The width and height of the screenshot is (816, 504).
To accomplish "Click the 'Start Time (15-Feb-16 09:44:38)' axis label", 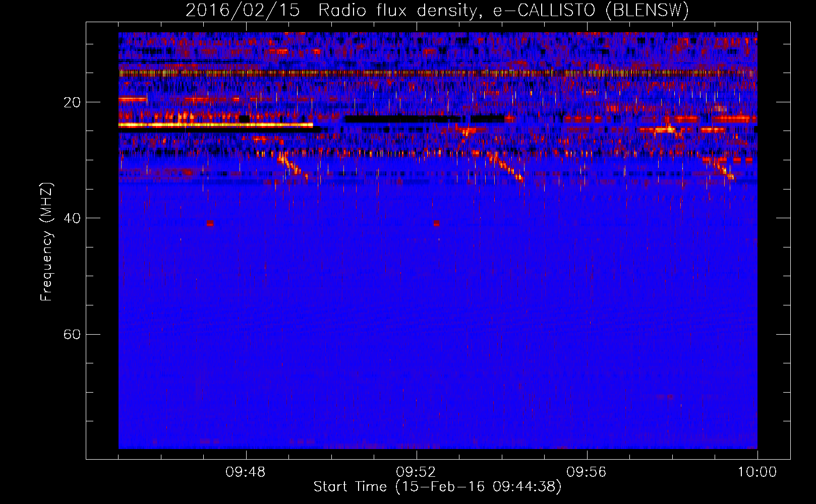I will pyautogui.click(x=437, y=487).
